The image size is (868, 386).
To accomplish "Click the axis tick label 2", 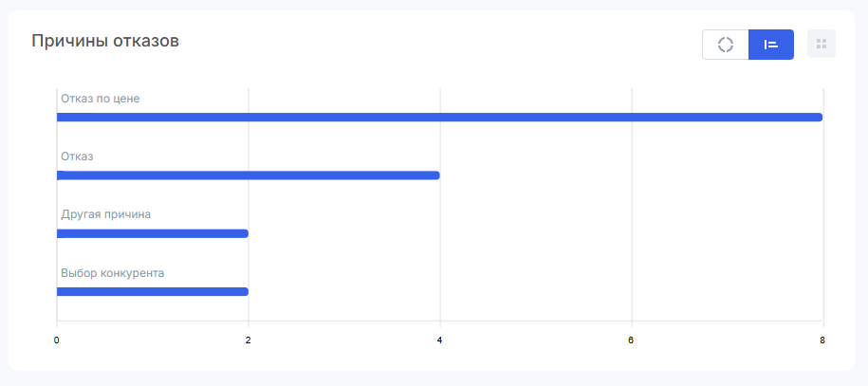I will [248, 340].
